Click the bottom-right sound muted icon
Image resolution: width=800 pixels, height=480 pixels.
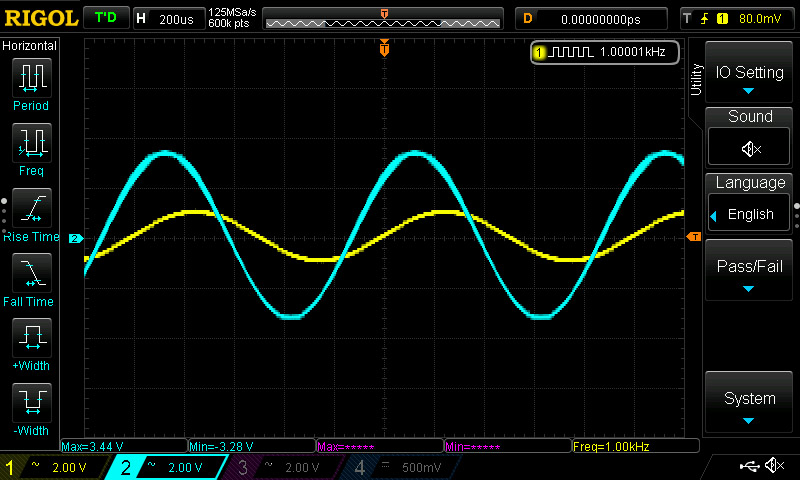tap(774, 465)
